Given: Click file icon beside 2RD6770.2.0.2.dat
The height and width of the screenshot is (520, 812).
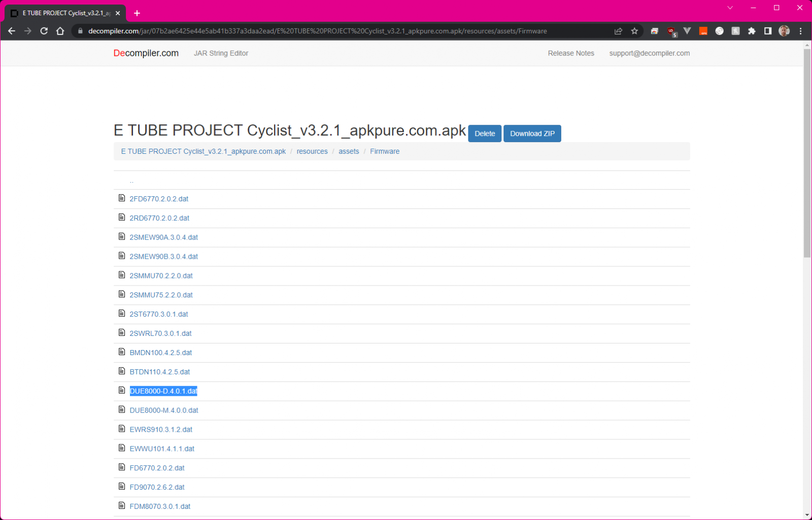Looking at the screenshot, I should [122, 217].
